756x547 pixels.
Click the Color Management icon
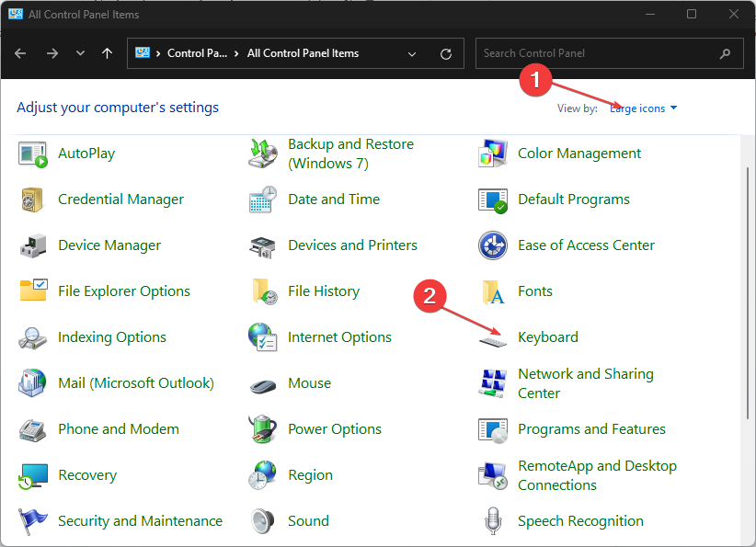click(493, 154)
